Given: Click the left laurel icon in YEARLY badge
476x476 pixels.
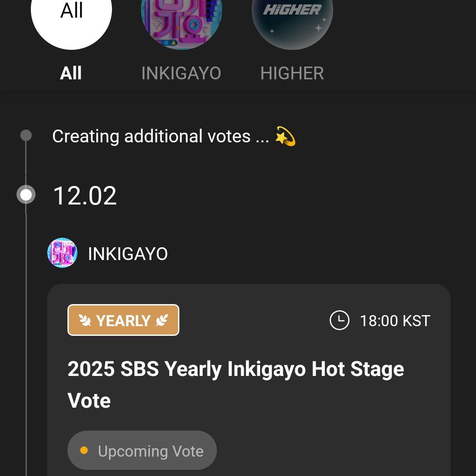Looking at the screenshot, I should pyautogui.click(x=85, y=320).
